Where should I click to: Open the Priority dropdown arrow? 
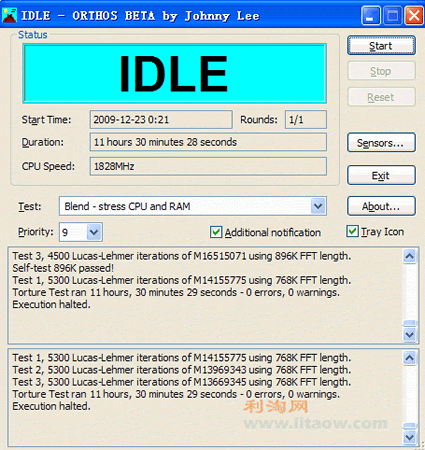(x=94, y=232)
